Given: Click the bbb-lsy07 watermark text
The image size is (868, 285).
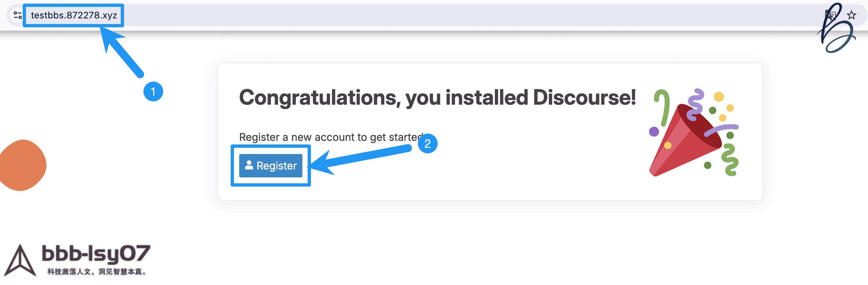Looking at the screenshot, I should [x=96, y=254].
